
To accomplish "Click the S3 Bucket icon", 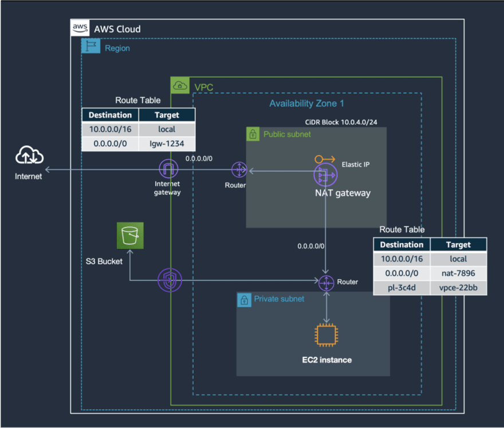I will pos(130,235).
